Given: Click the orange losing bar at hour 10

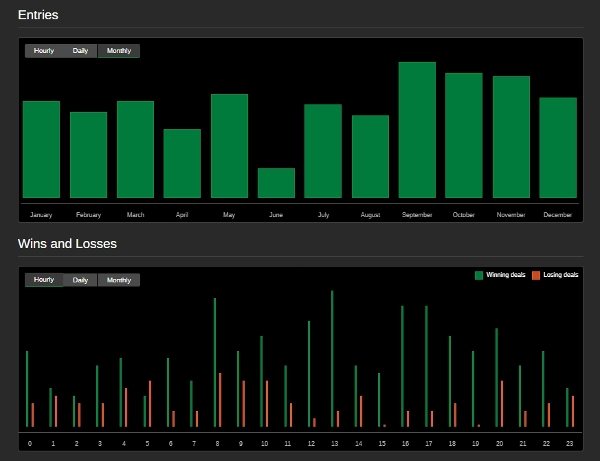Looking at the screenshot, I should pyautogui.click(x=267, y=404).
